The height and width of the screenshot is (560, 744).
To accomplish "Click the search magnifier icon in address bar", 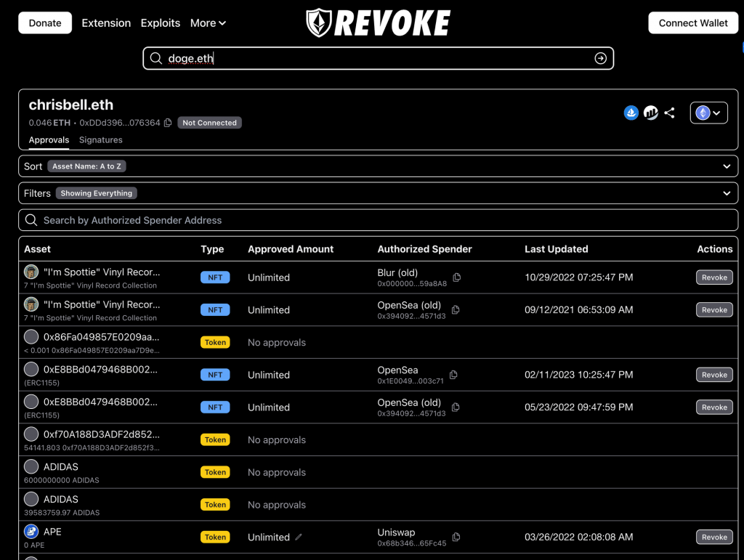I will [155, 58].
